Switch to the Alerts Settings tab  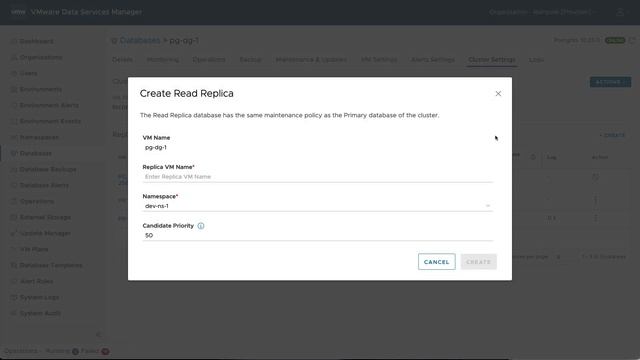[433, 60]
